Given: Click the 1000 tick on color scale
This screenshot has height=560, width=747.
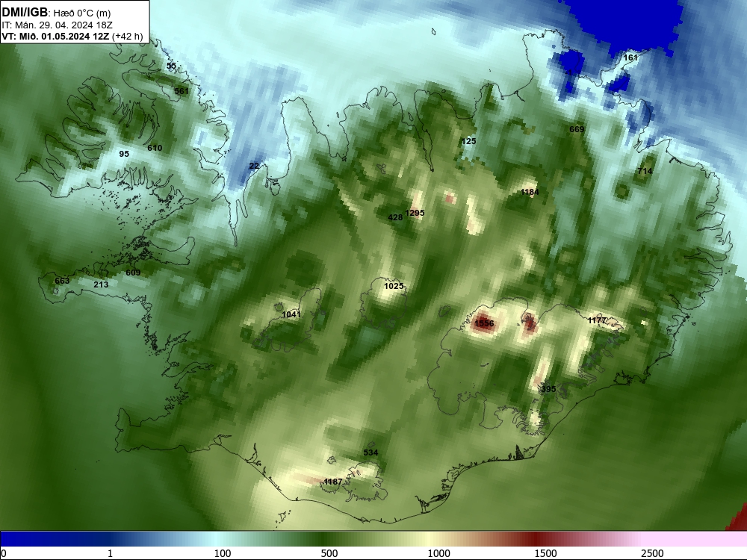Looking at the screenshot, I should click(438, 553).
